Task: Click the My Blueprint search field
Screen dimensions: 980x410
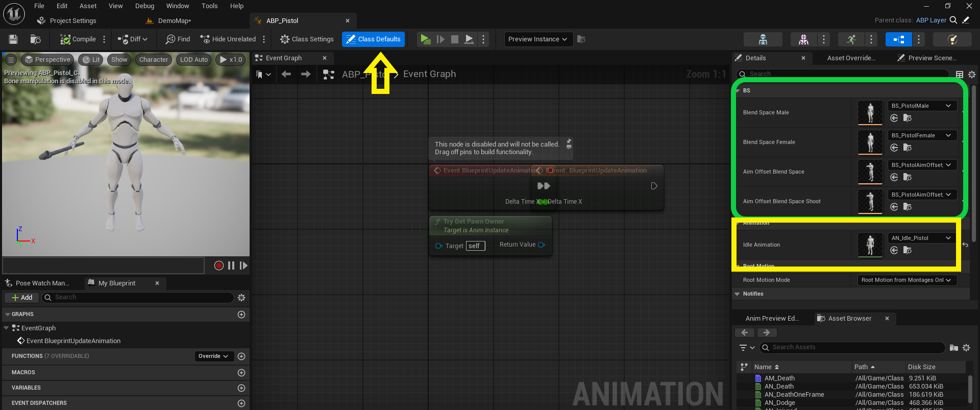Action: click(x=143, y=298)
